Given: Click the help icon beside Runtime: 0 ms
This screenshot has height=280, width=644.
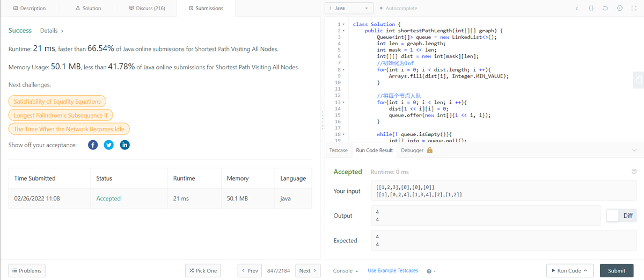Looking at the screenshot, I should [x=634, y=171].
